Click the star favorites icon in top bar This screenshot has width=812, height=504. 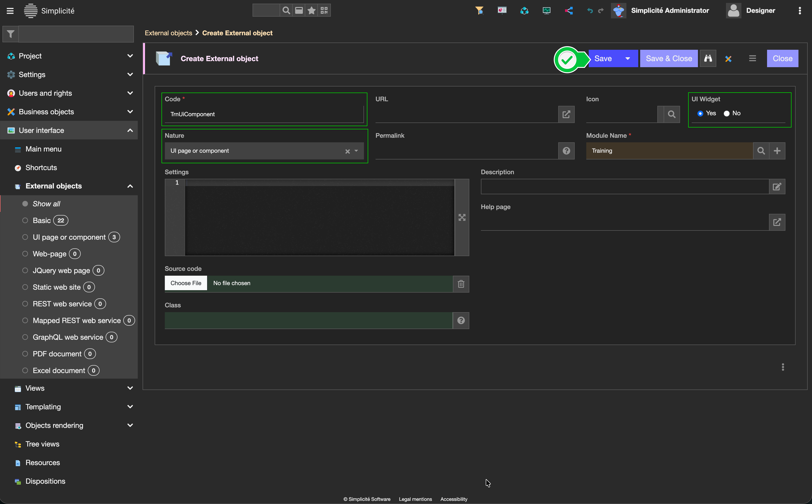311,10
